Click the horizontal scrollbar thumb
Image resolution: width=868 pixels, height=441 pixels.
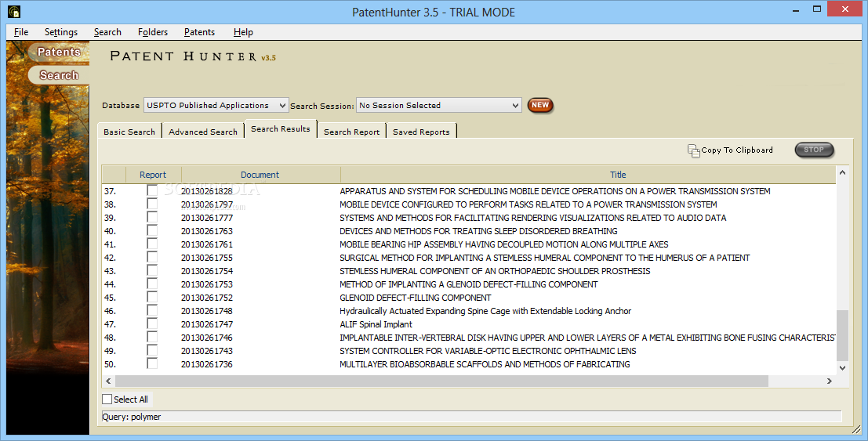point(441,381)
